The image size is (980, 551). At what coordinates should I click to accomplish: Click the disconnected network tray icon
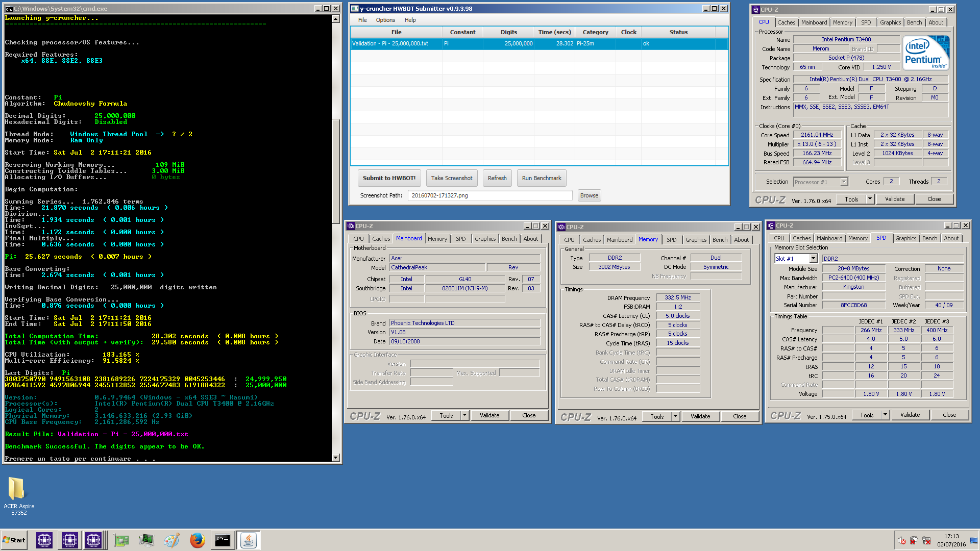926,541
